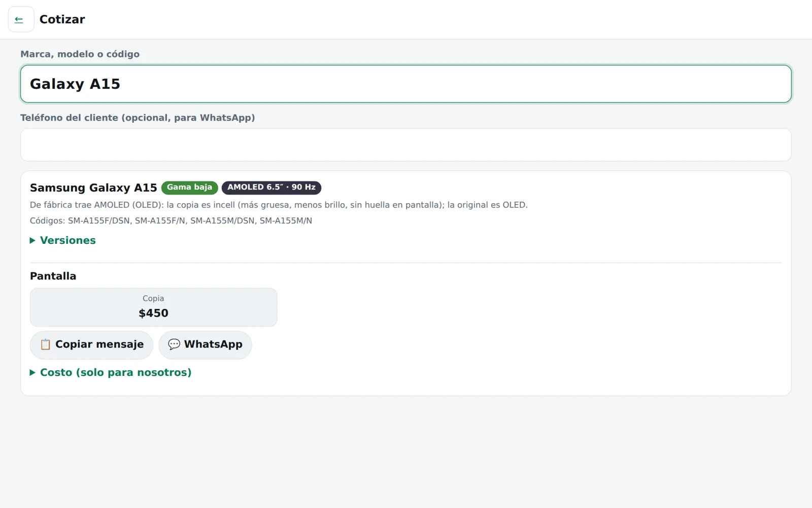The width and height of the screenshot is (812, 508).
Task: Copy the quote with Copiar mensaje
Action: pos(91,345)
